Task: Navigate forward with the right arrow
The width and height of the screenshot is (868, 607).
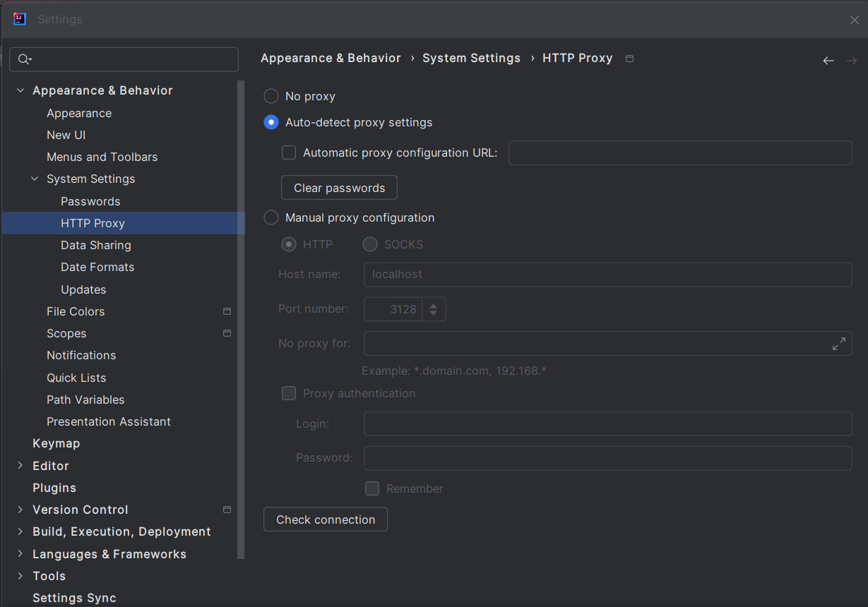Action: (851, 61)
